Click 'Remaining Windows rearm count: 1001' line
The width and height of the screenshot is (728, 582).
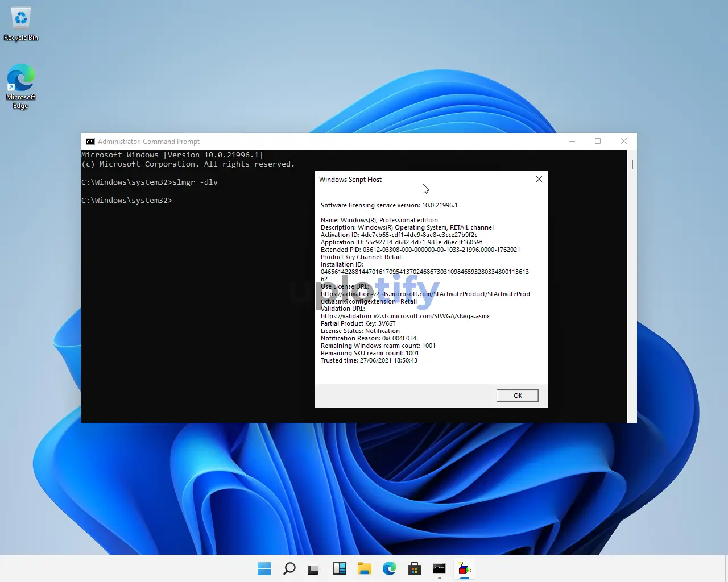click(378, 346)
